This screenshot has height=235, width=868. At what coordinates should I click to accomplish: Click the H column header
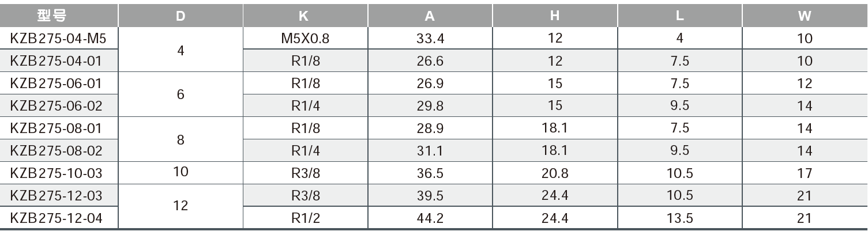pos(555,16)
